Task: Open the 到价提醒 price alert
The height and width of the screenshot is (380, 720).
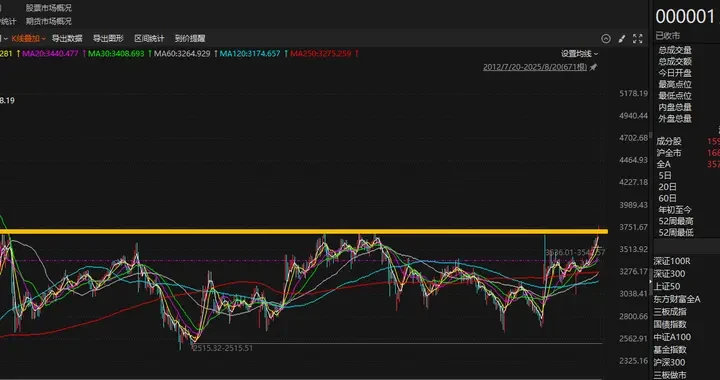Action: click(x=190, y=39)
